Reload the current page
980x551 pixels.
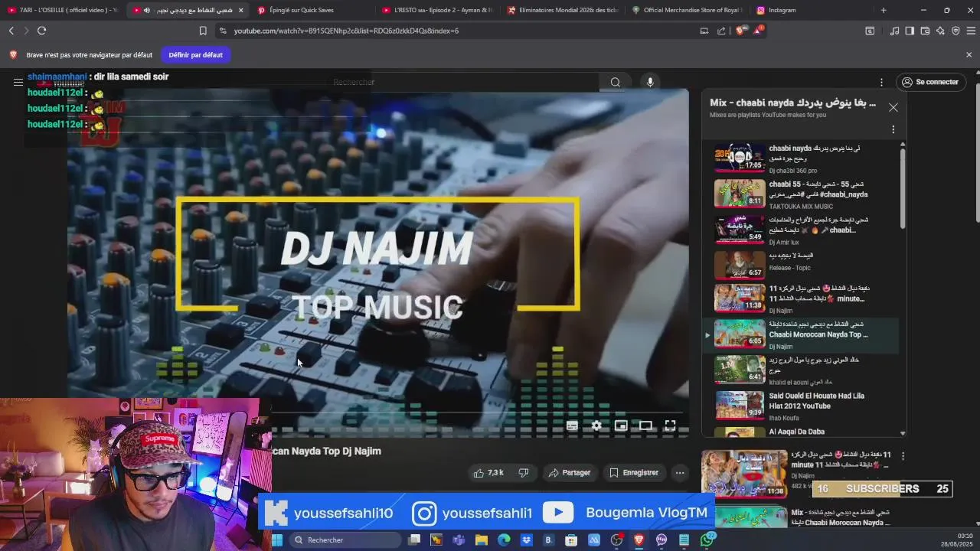click(41, 31)
